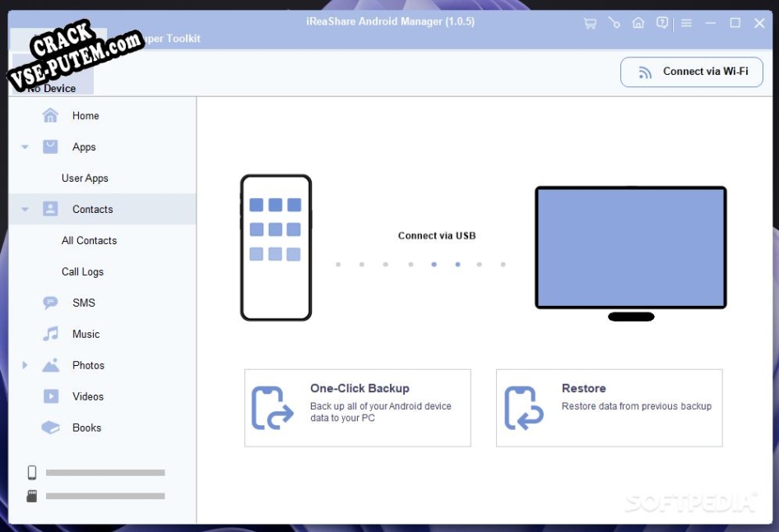Select Home in the sidebar

pos(85,116)
